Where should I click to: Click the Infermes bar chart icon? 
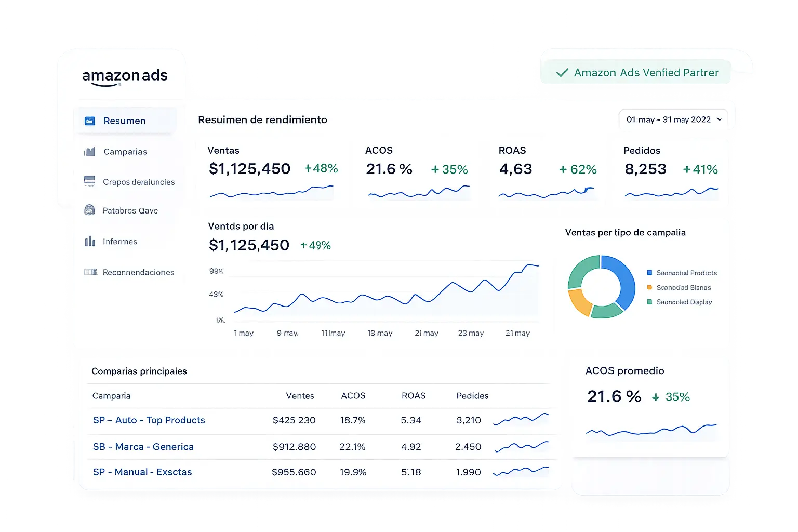tap(90, 241)
